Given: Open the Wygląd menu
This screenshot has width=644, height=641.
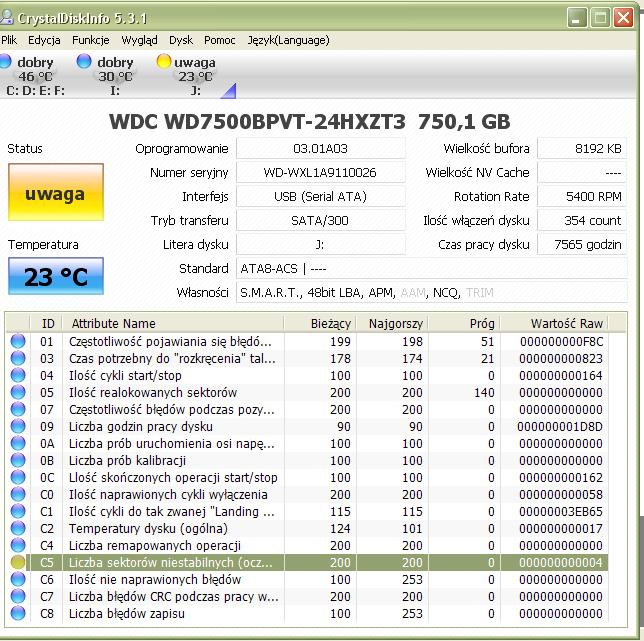Looking at the screenshot, I should click(139, 40).
